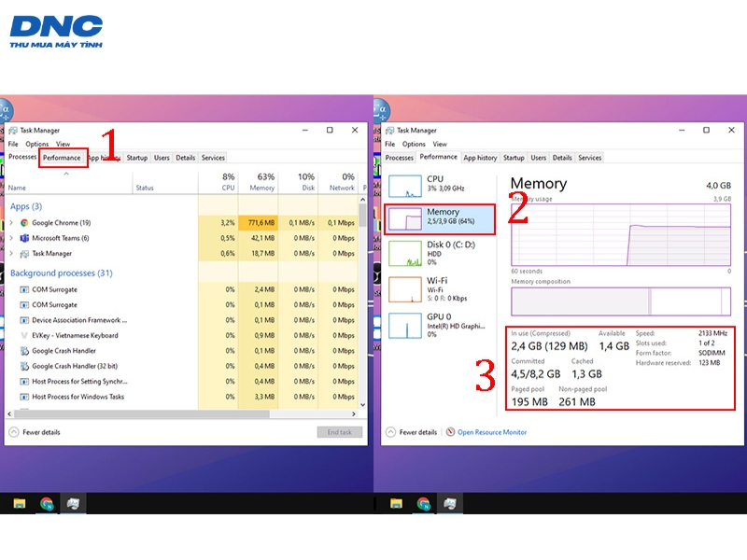Select GPU 0 performance graph thumbnail
The image size is (747, 560).
405,326
